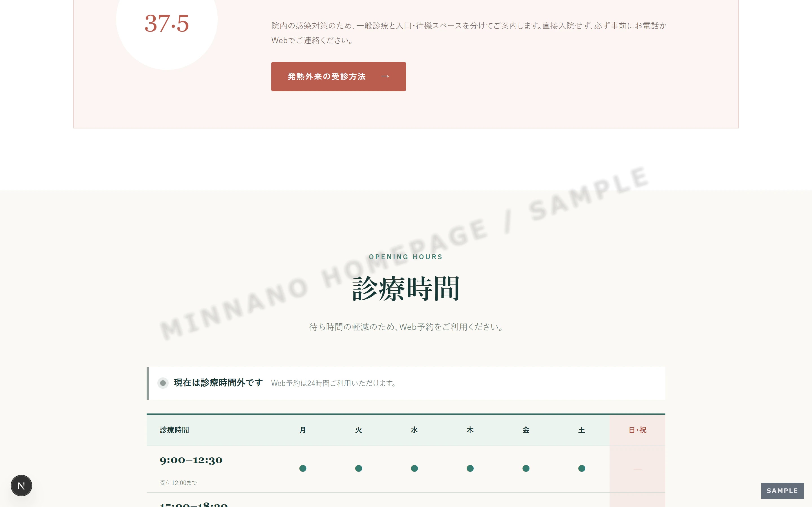Click the 9:00–12:30 time slot label

tap(191, 460)
